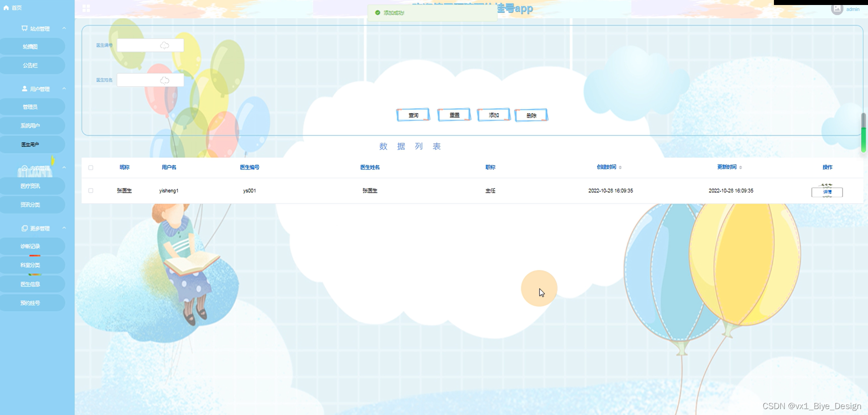
Task: Click the 添加 add button
Action: [x=494, y=115]
